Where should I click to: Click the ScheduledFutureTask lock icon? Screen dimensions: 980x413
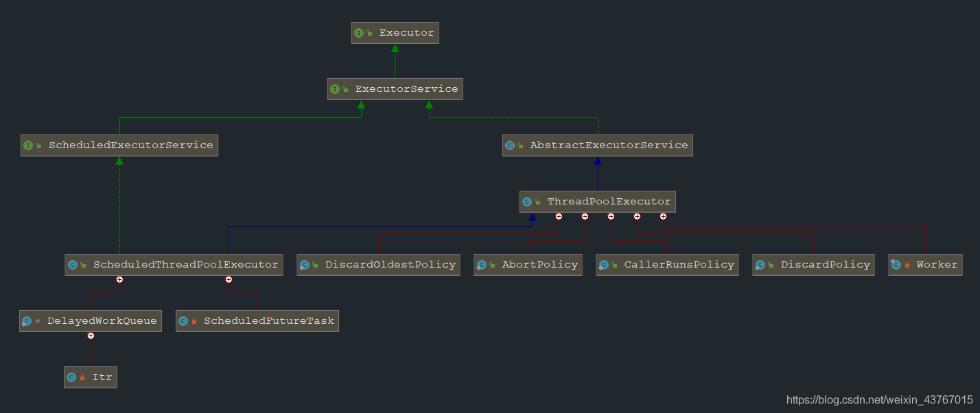point(194,321)
